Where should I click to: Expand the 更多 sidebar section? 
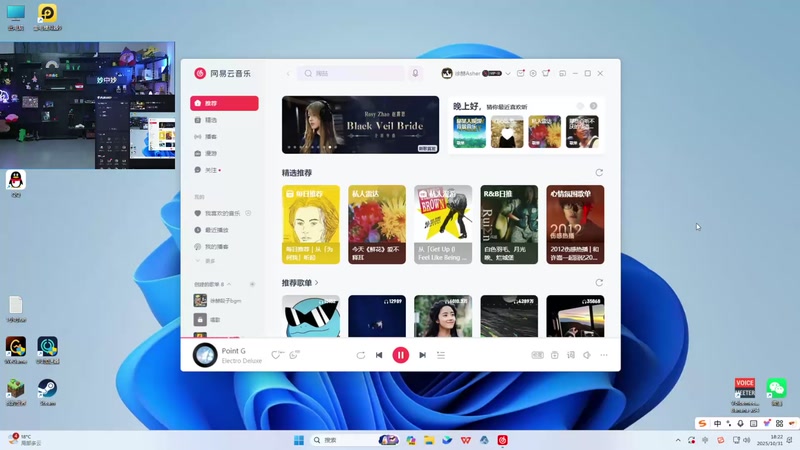pos(205,261)
